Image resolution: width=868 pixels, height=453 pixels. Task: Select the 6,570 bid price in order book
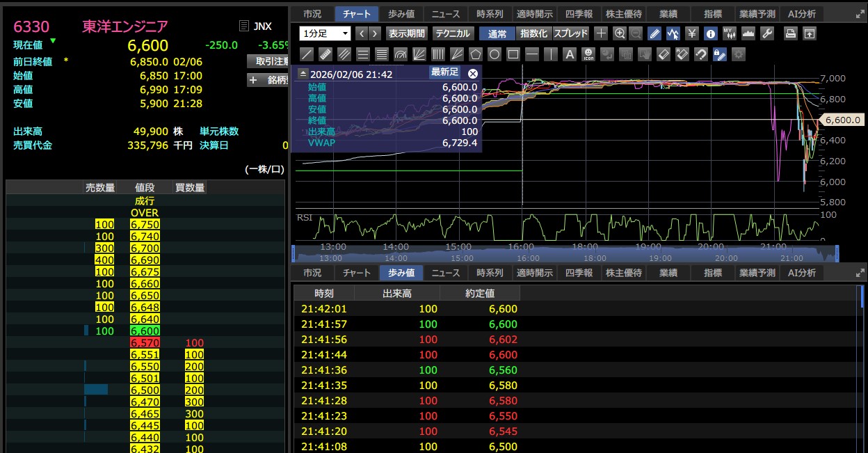point(145,343)
